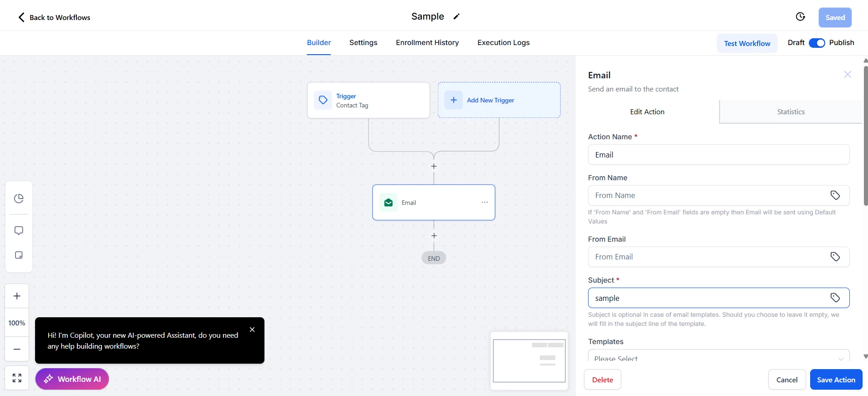
Task: Open the Enrollment History tab
Action: click(x=427, y=42)
